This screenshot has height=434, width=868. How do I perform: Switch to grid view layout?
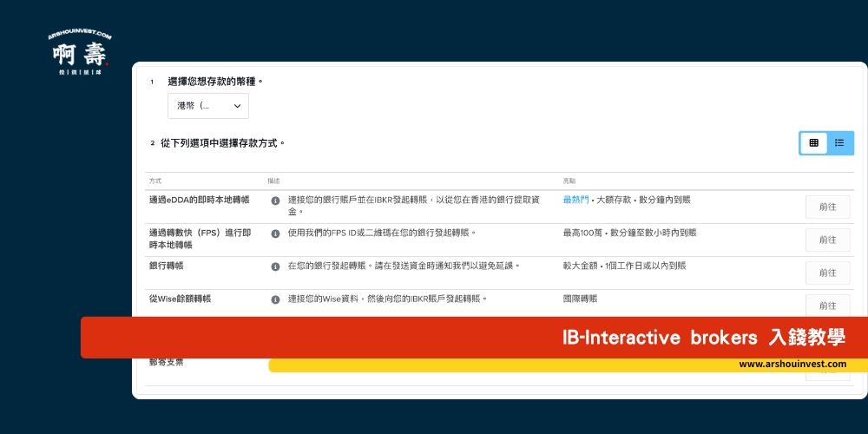pyautogui.click(x=814, y=143)
